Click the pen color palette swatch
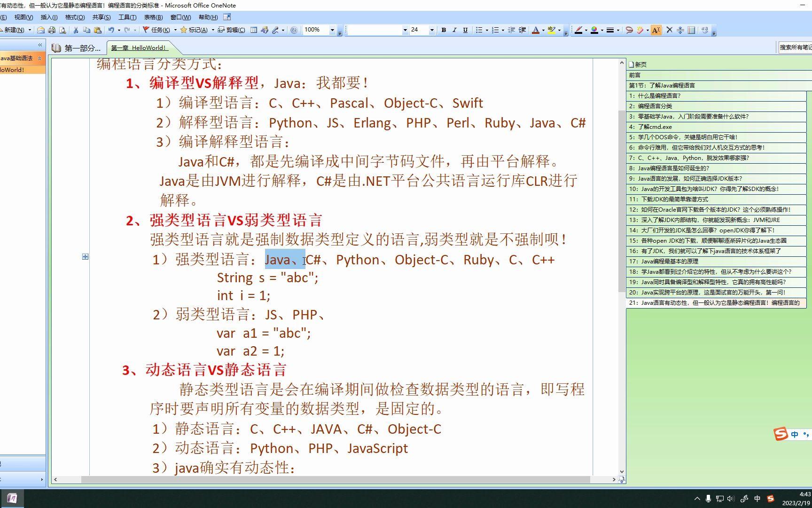812x508 pixels. coord(594,30)
